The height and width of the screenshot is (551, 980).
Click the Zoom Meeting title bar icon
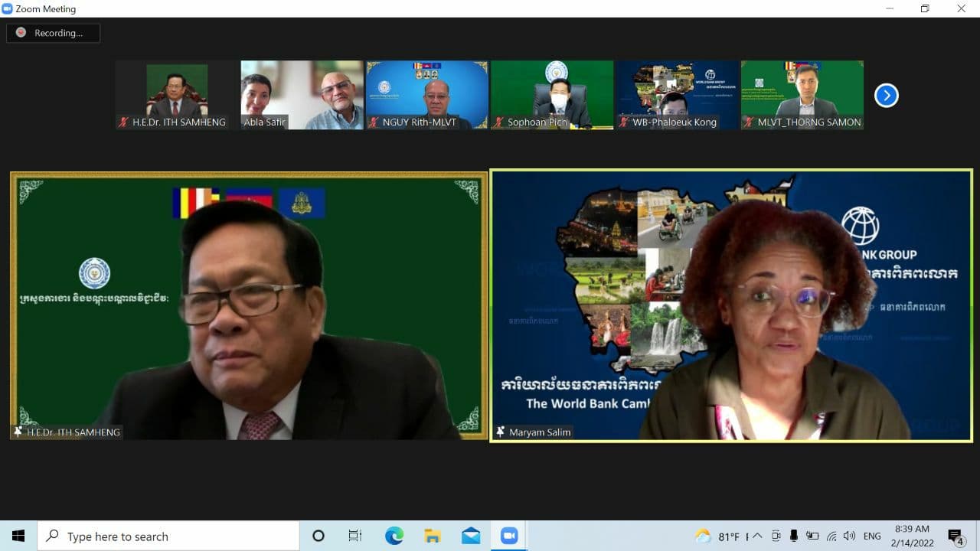click(x=8, y=8)
